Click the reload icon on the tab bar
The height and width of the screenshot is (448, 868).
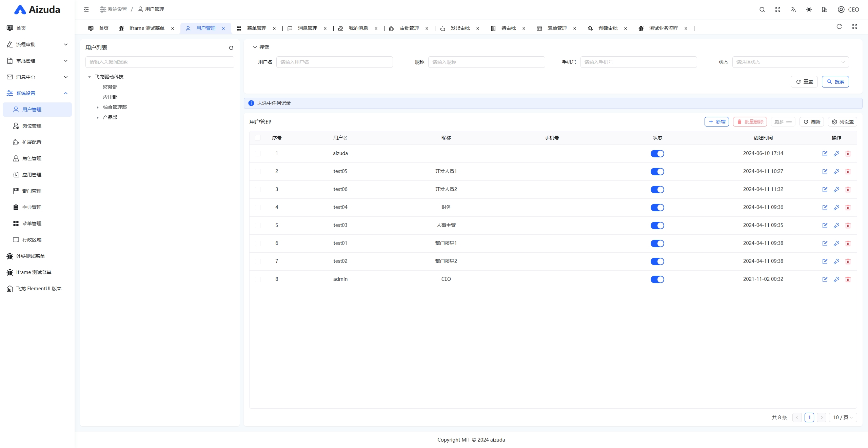click(839, 26)
